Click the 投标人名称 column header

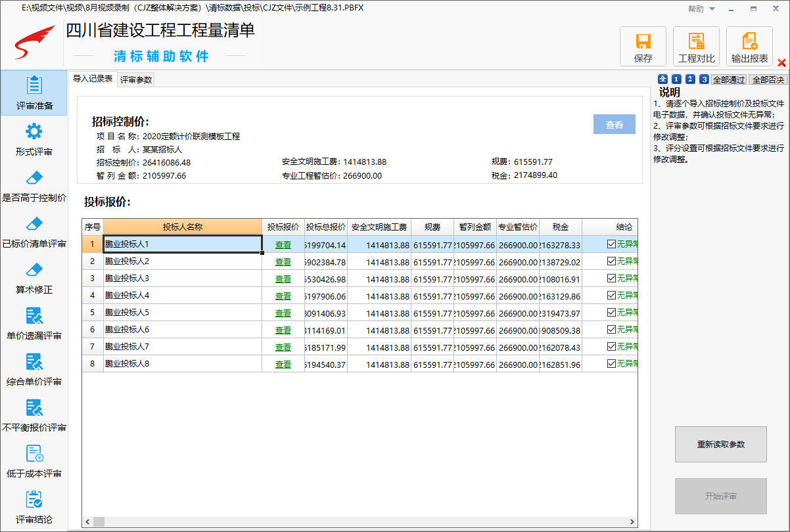(183, 227)
